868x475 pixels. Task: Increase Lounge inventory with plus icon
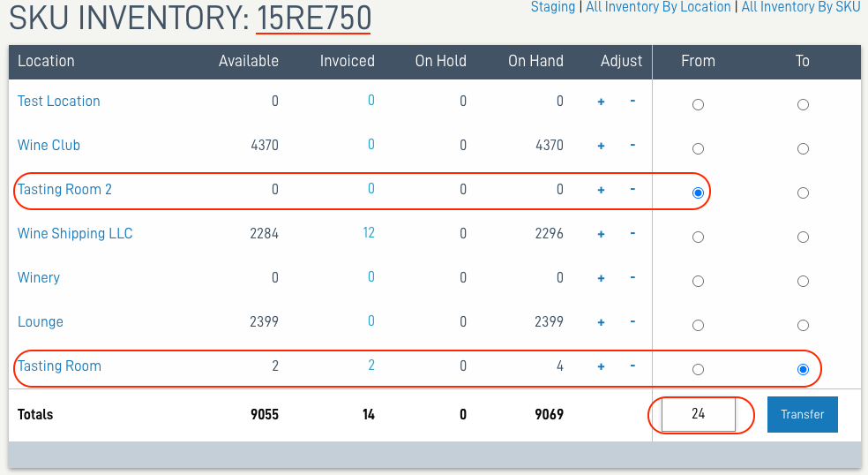[x=601, y=322]
